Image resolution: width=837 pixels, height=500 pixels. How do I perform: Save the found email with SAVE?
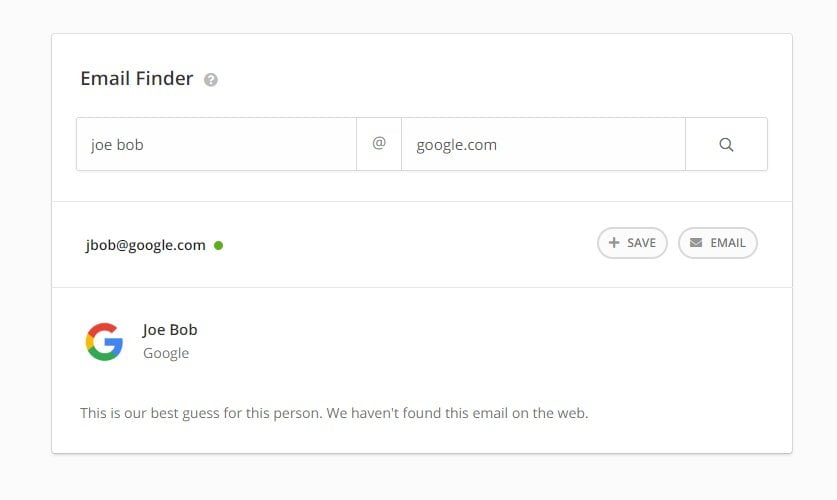[x=632, y=243]
